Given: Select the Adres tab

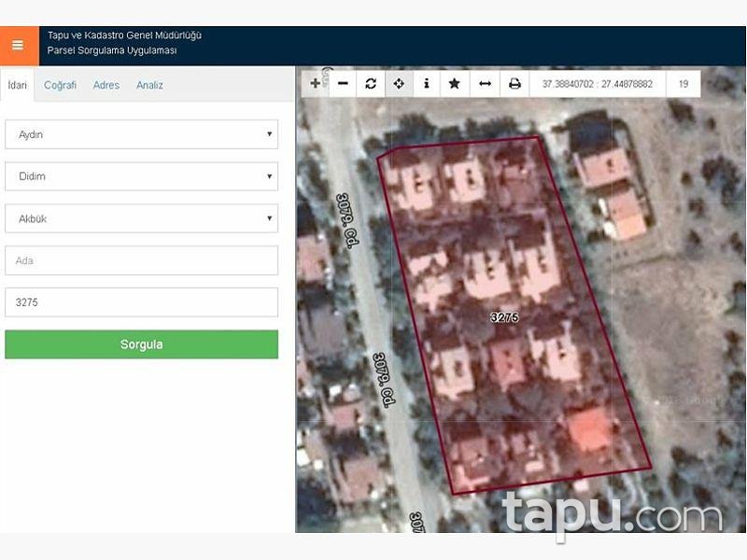Looking at the screenshot, I should point(106,85).
